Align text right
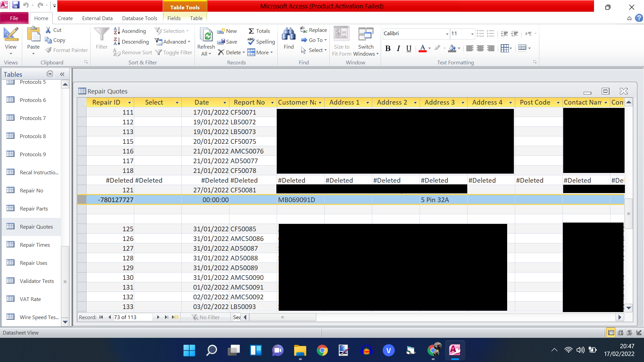The height and width of the screenshot is (362, 644). [x=490, y=49]
